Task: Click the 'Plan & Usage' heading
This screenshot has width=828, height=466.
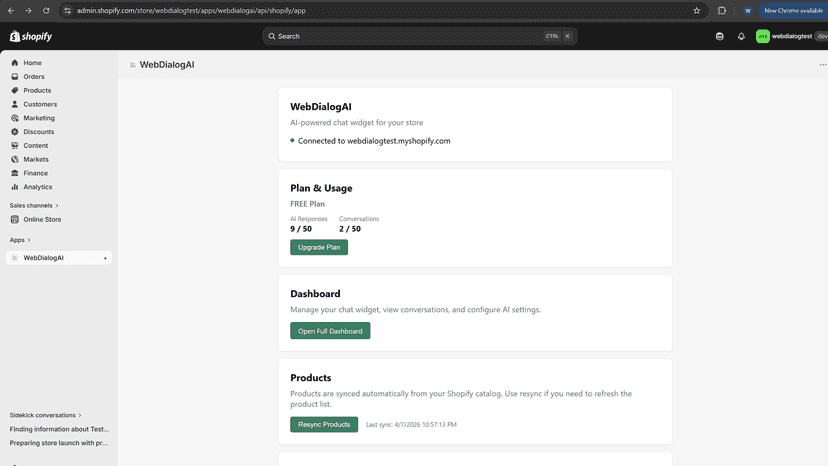Action: tap(321, 188)
